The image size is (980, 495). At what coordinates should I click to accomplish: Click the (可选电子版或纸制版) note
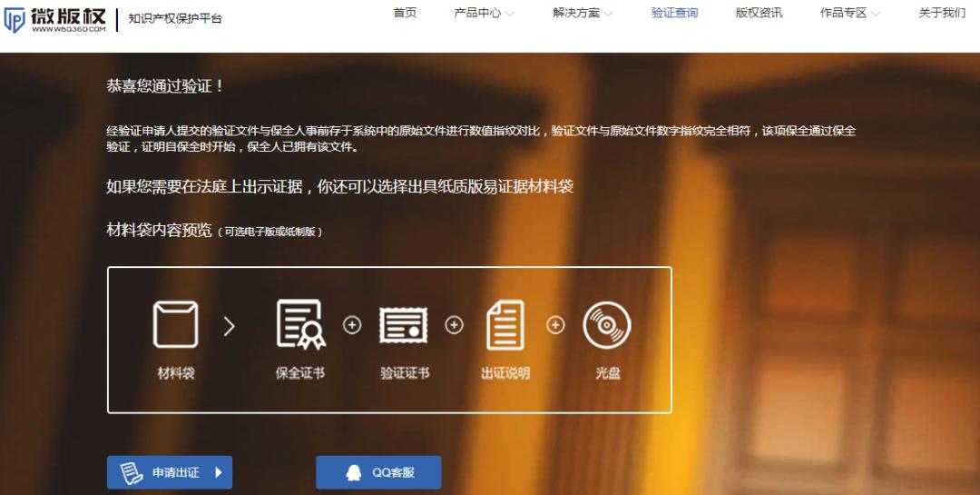[270, 232]
